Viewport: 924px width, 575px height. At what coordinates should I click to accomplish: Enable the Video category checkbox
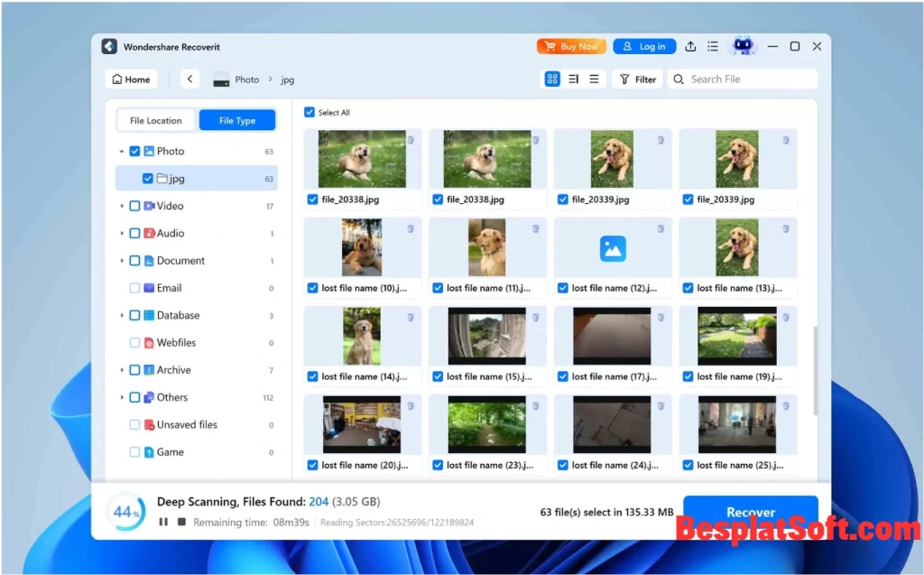pyautogui.click(x=137, y=206)
